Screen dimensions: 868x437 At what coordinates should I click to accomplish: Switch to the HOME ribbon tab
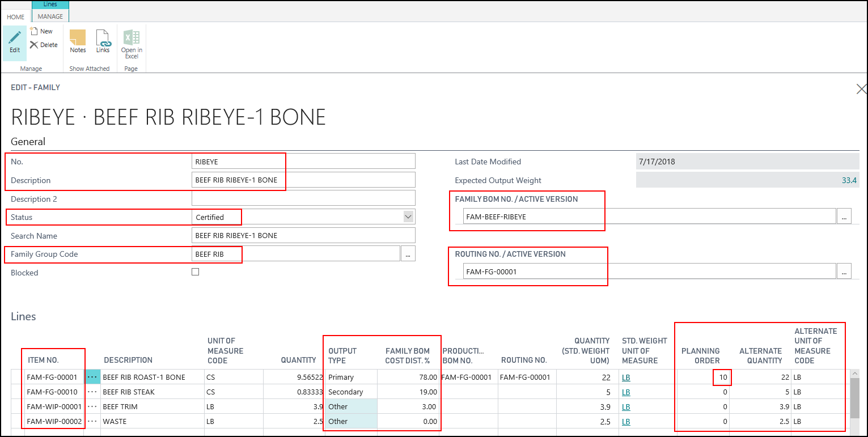[x=15, y=17]
